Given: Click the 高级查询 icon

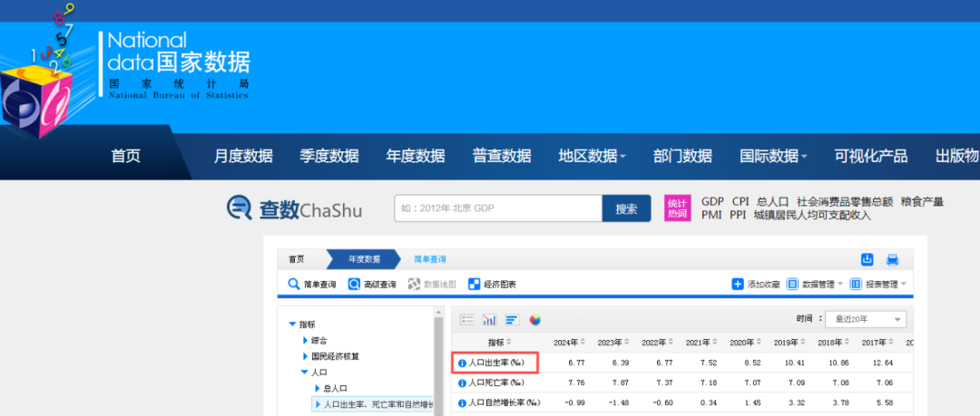Looking at the screenshot, I should click(x=354, y=285).
